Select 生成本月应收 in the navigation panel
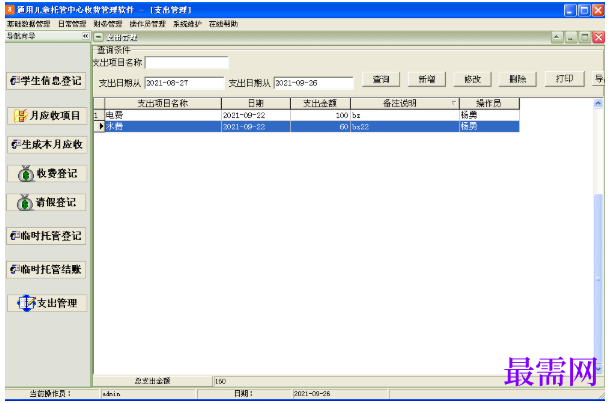 tap(47, 145)
